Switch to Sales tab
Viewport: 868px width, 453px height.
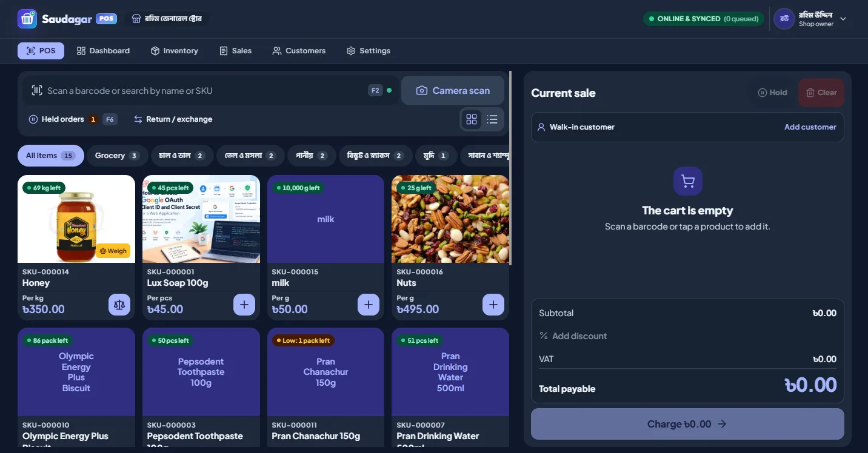[236, 51]
